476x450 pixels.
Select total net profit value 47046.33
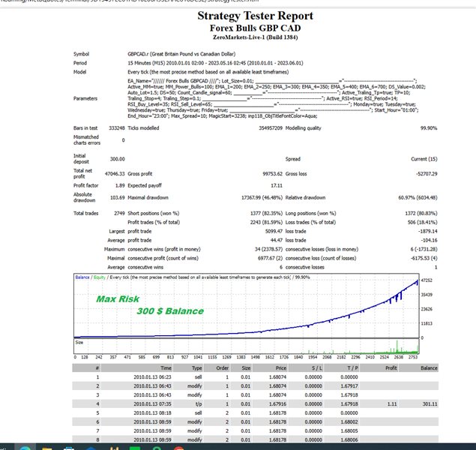(x=115, y=174)
